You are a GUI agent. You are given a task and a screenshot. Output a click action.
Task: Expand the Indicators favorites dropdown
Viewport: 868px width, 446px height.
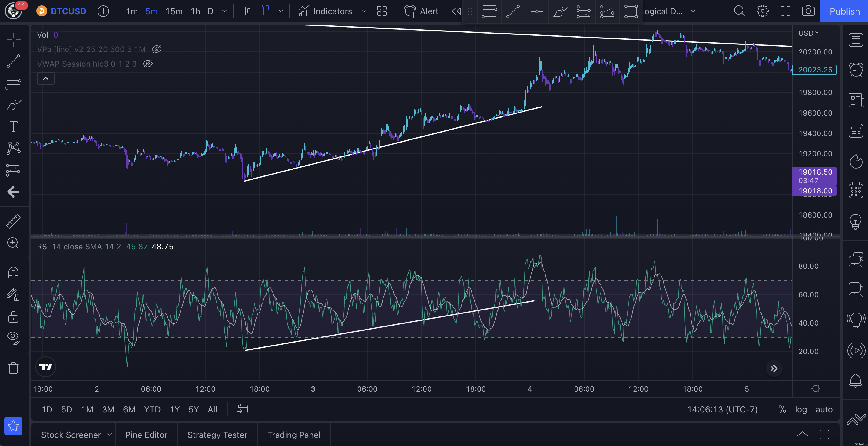point(364,11)
